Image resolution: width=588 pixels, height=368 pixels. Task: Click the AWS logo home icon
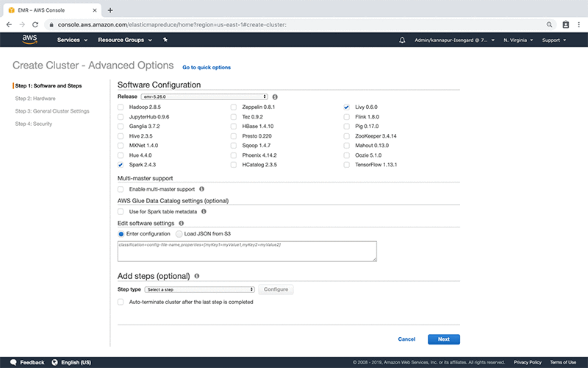tap(29, 40)
